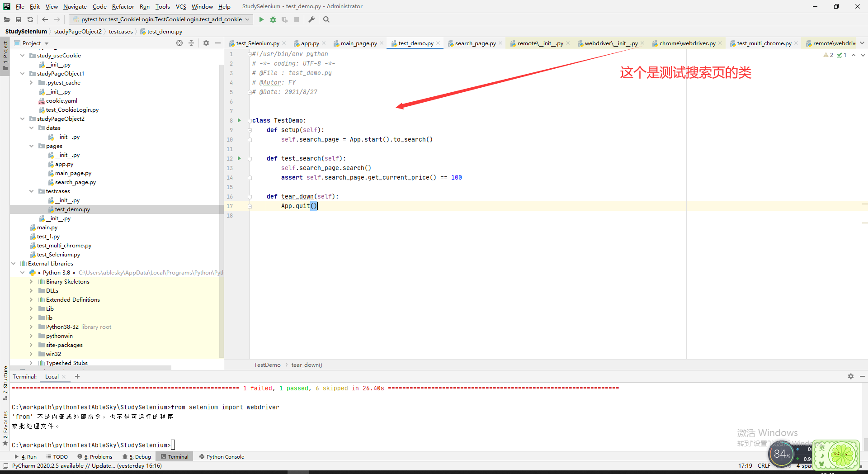
Task: Click the Project tree vertical scrollbar
Action: pos(222,210)
